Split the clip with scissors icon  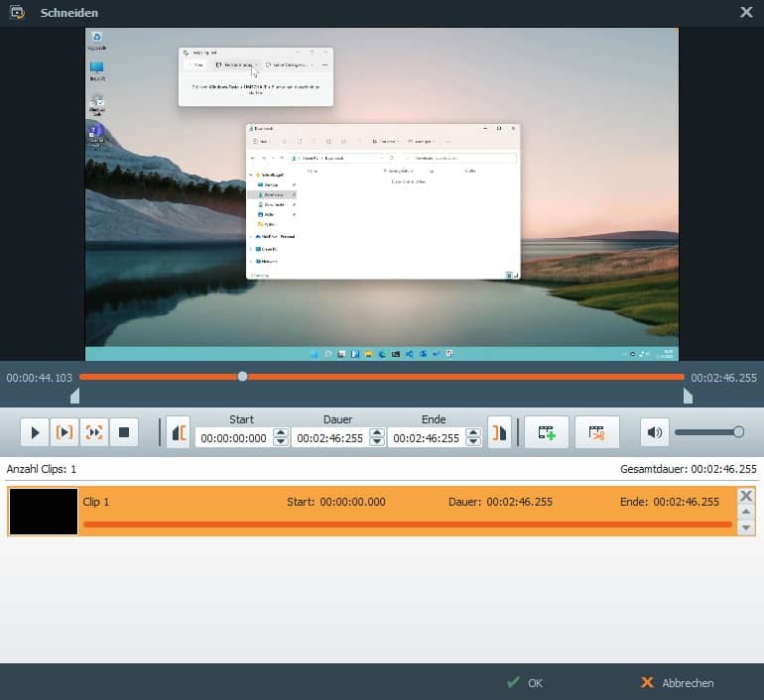(x=596, y=432)
